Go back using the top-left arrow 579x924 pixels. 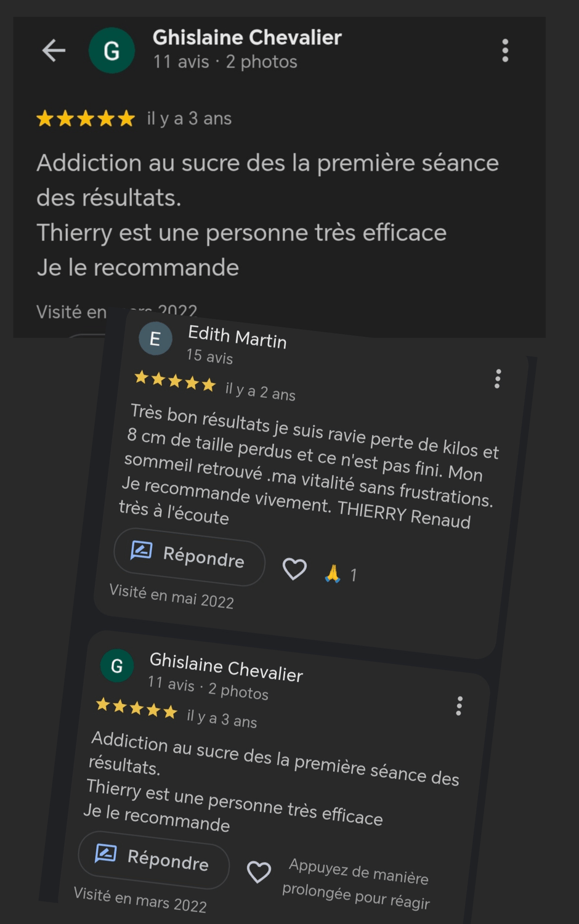[54, 51]
